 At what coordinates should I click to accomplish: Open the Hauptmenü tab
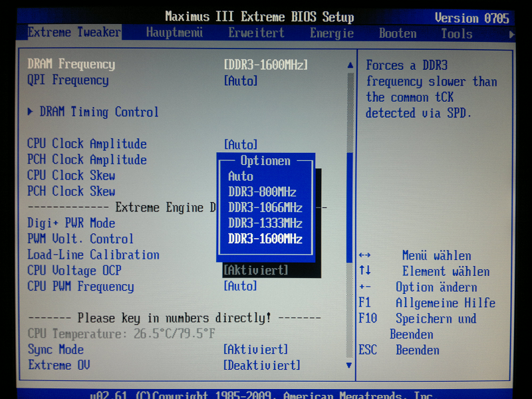pos(174,33)
